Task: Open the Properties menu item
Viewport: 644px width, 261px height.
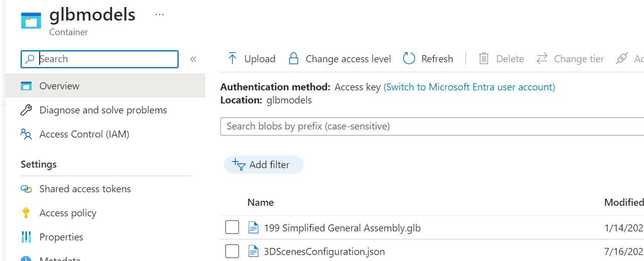Action: (61, 237)
